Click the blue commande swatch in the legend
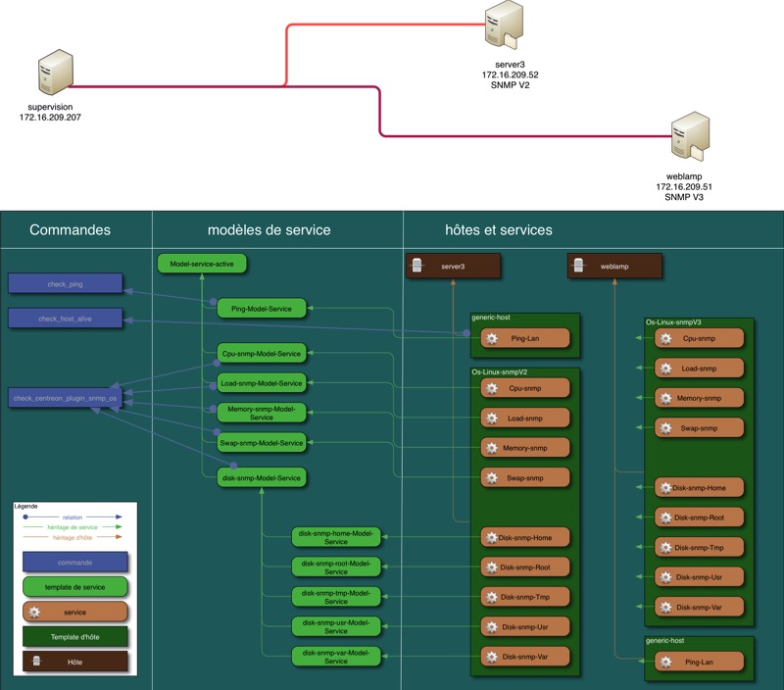 [74, 563]
